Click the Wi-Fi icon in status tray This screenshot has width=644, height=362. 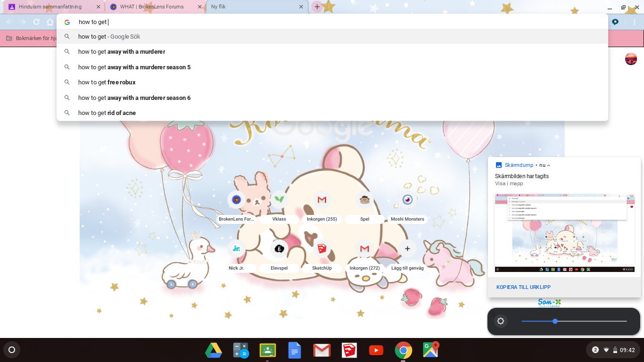pyautogui.click(x=606, y=350)
